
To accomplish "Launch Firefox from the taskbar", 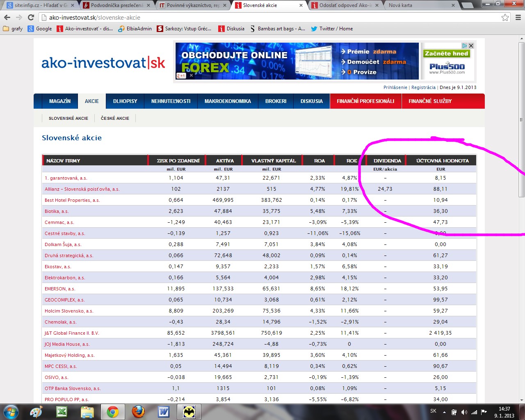I will point(138,411).
